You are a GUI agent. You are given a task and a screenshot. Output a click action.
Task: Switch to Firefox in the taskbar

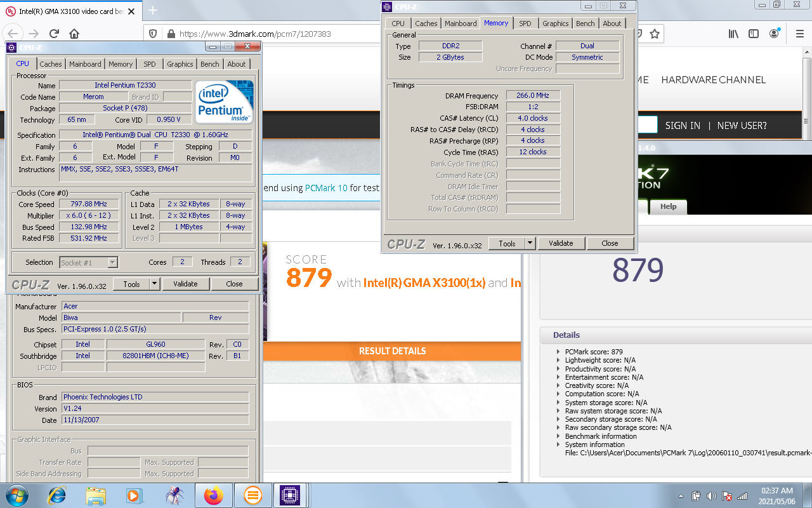[214, 495]
